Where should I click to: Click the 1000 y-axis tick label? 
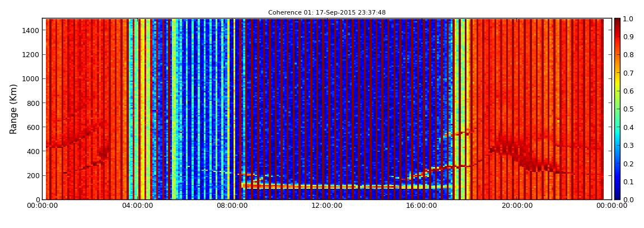(31, 79)
